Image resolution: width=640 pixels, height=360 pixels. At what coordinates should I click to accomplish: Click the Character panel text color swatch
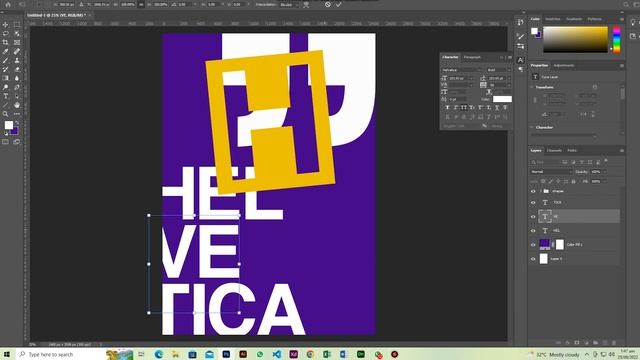(x=502, y=99)
